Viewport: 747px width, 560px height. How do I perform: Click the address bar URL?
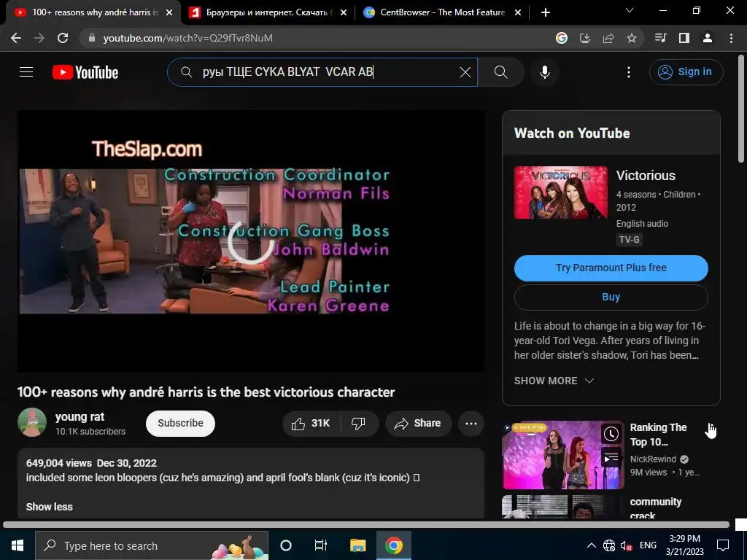click(187, 38)
